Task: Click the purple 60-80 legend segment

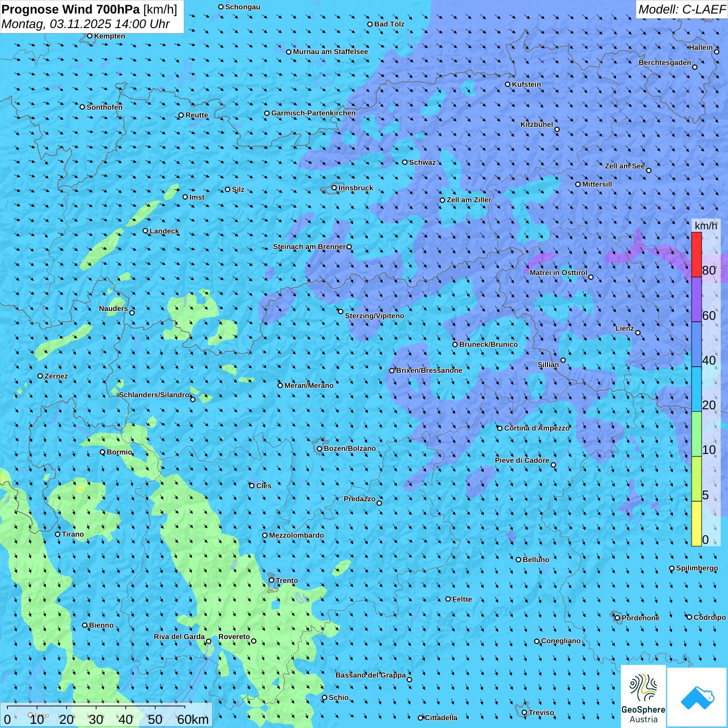Action: (696, 300)
